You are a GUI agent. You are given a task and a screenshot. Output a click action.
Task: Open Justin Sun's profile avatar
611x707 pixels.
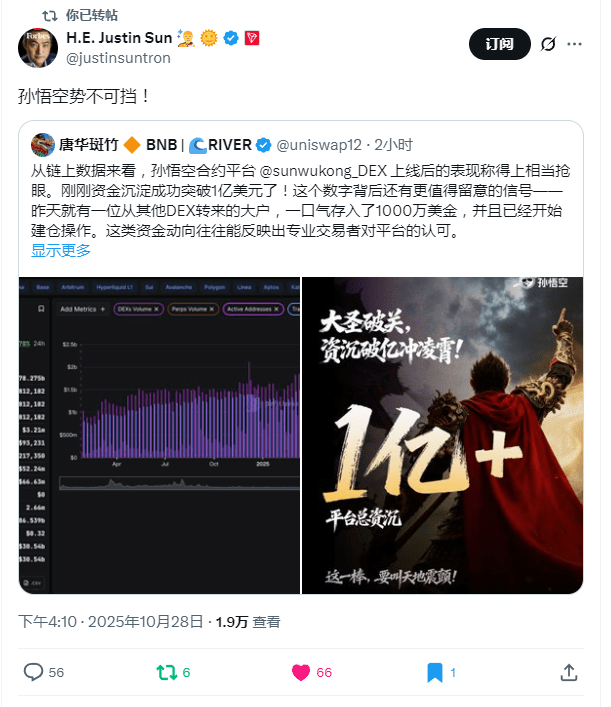click(x=38, y=48)
